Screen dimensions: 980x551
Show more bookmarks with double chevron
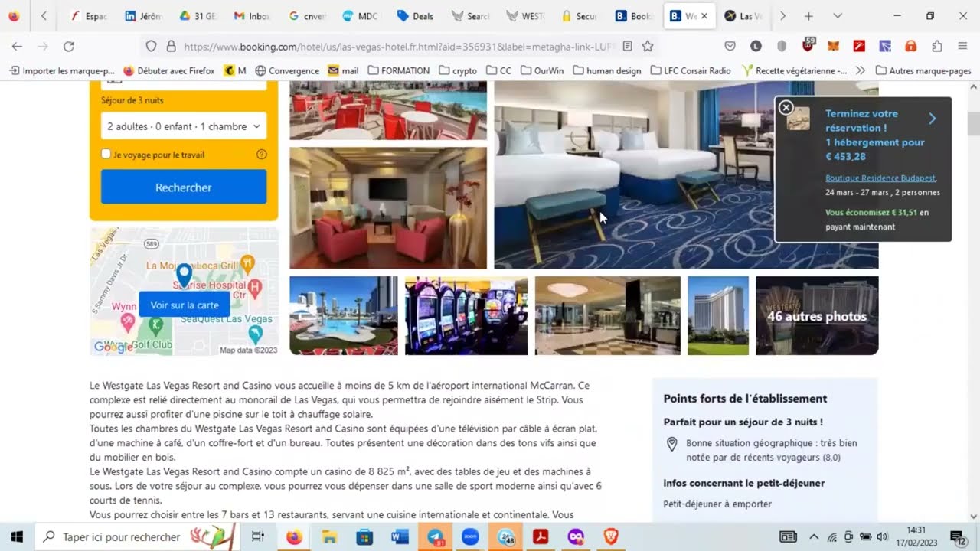pos(861,70)
